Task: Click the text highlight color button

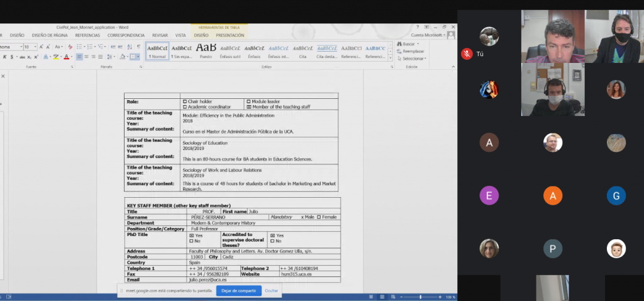Action: point(55,57)
